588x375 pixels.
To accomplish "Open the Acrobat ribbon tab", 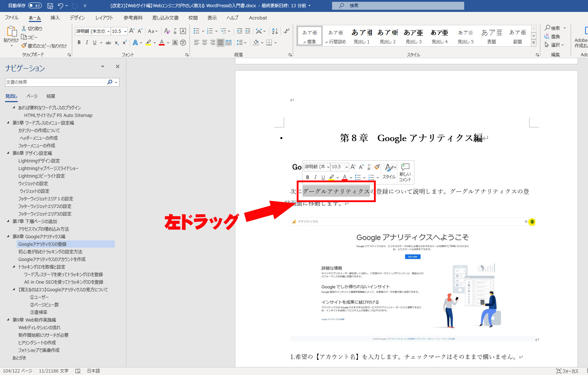I will 258,18.
